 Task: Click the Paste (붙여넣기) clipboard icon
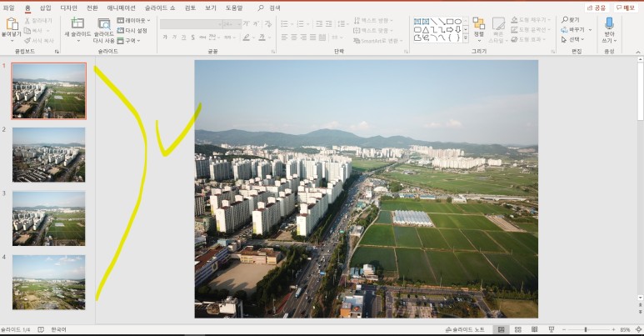(12, 24)
